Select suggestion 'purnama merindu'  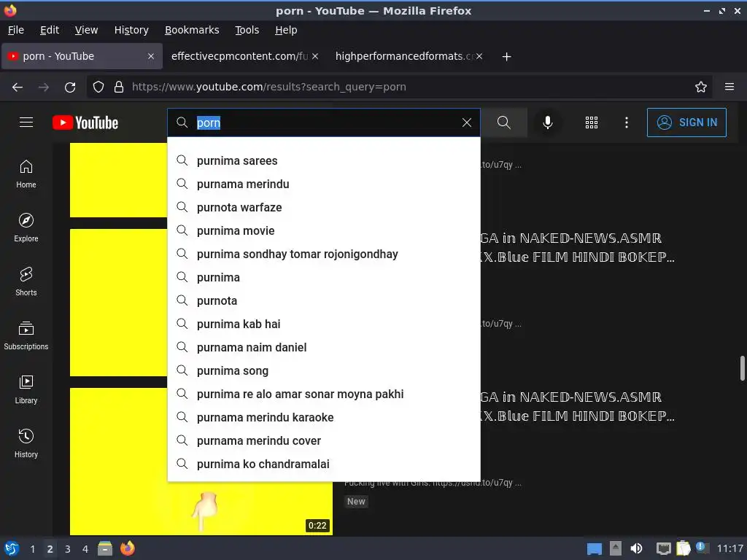(324, 184)
